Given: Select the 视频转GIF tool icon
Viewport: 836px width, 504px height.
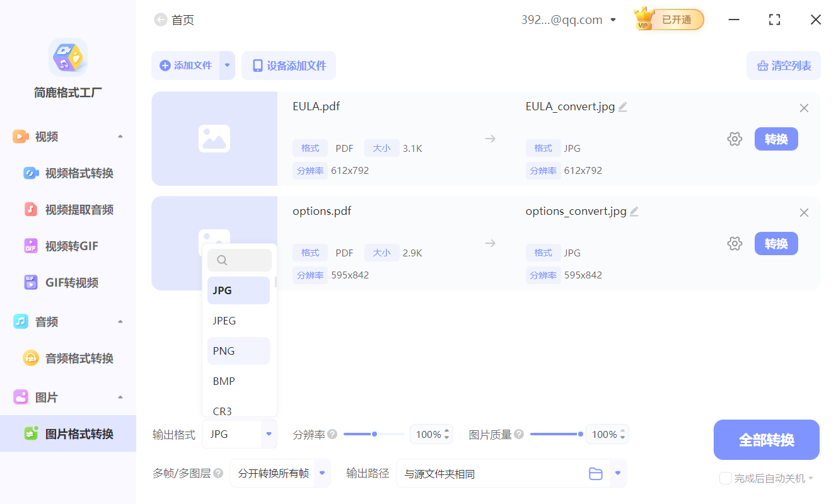Looking at the screenshot, I should pyautogui.click(x=32, y=246).
